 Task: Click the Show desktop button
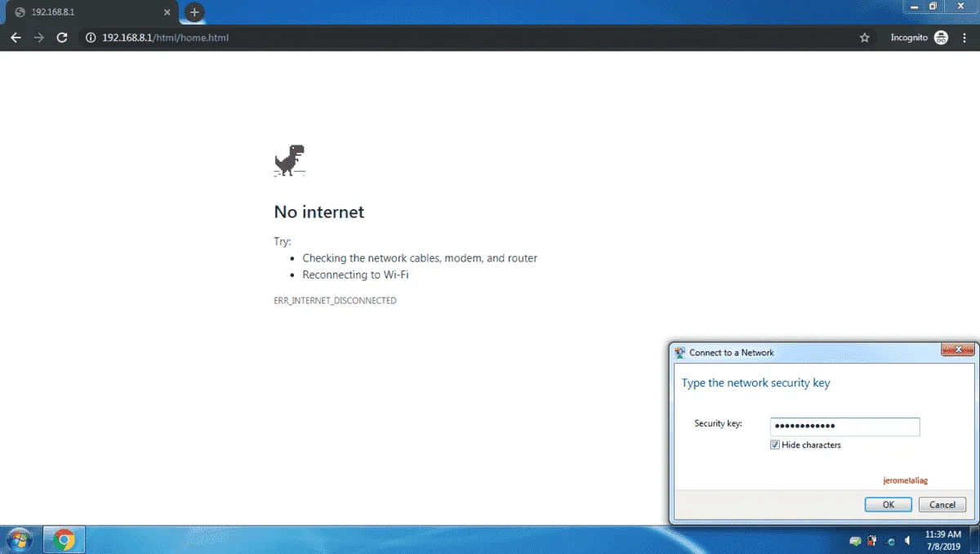tap(974, 540)
